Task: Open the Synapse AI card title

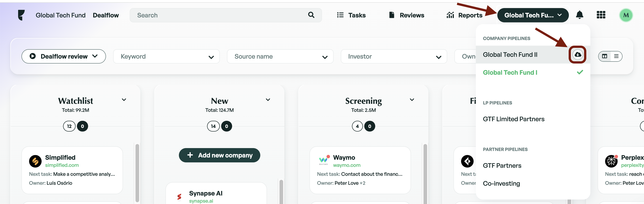Action: (x=205, y=193)
